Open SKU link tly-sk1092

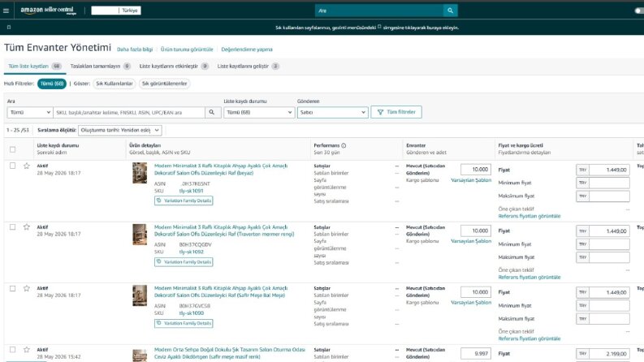point(191,252)
